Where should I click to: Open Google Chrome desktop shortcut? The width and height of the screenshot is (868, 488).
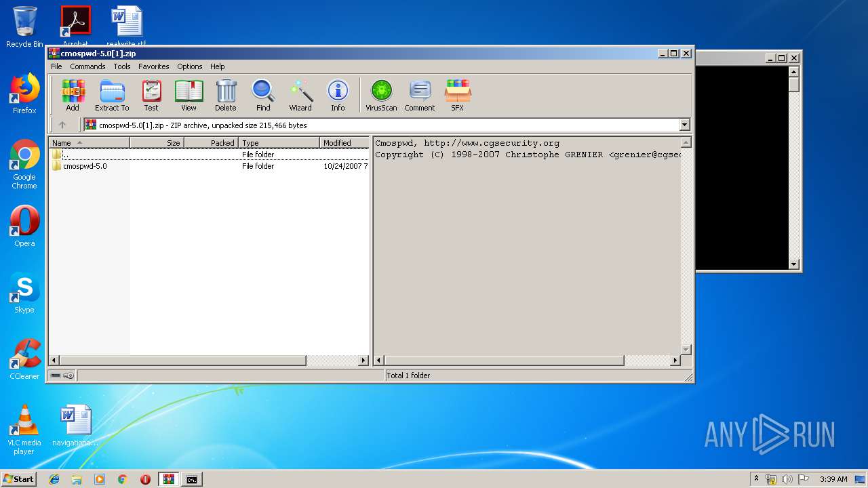tap(24, 164)
